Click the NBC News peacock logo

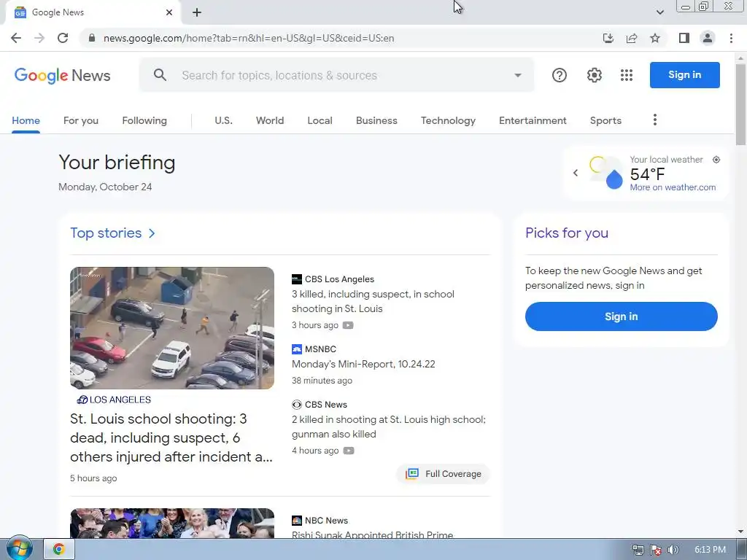click(296, 521)
